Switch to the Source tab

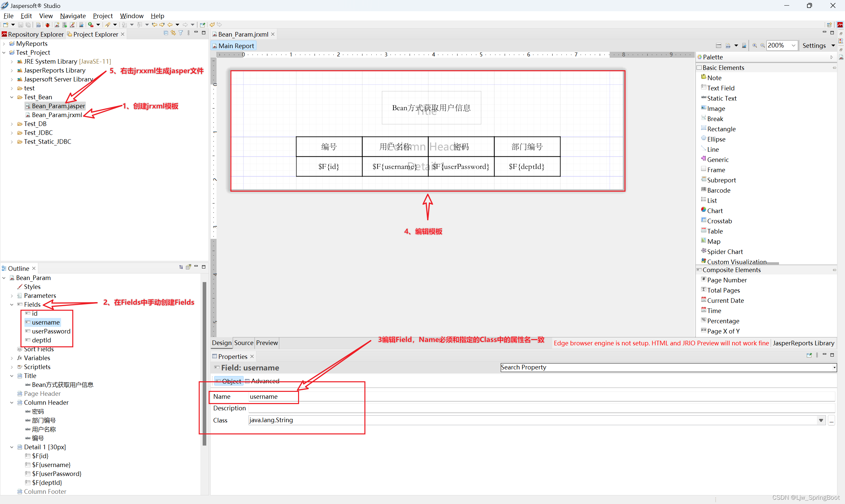point(244,343)
